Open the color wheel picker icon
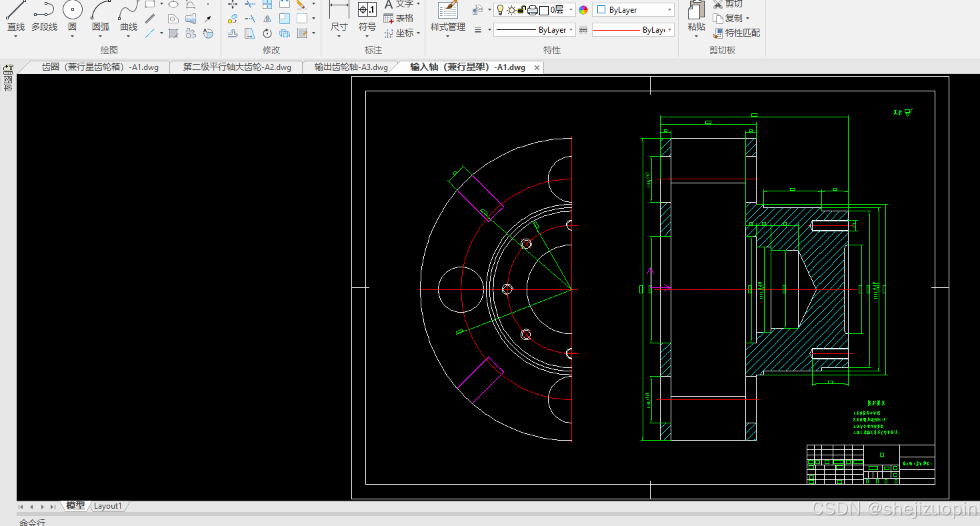Screen dimensions: 980x526 (x=583, y=10)
